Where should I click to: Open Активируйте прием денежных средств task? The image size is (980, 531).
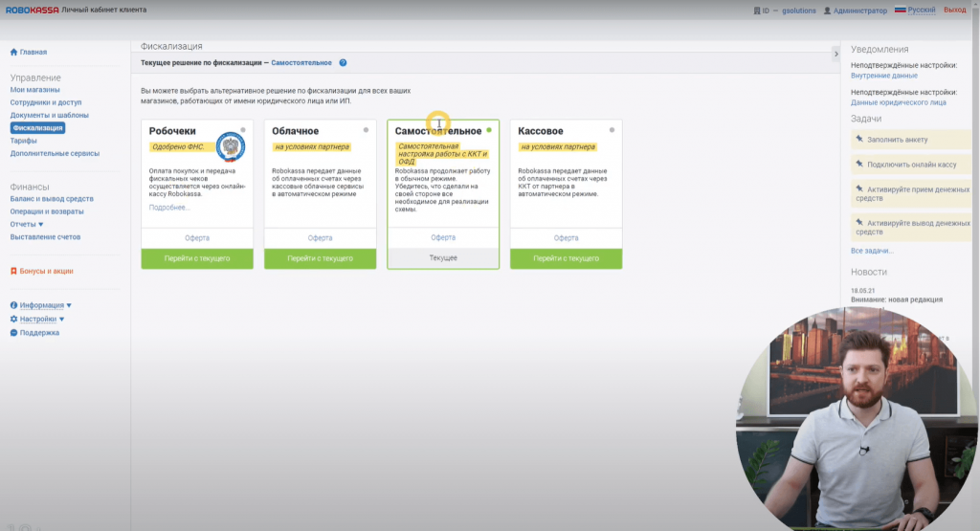[911, 193]
